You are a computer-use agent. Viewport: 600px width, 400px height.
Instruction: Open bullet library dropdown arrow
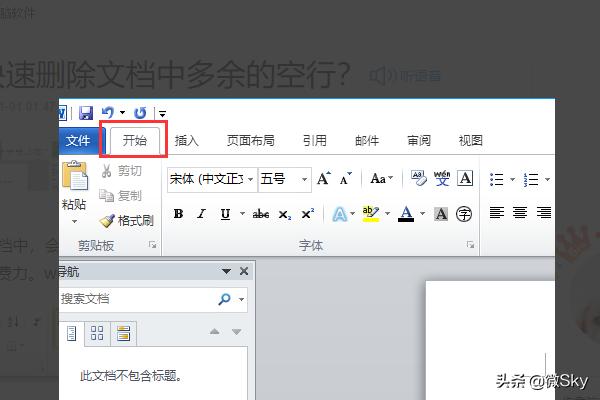coord(512,179)
